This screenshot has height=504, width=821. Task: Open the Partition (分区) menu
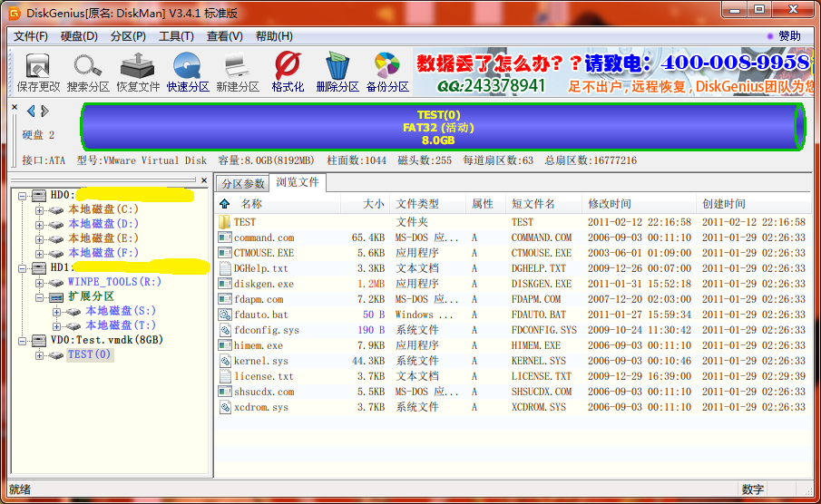[128, 36]
